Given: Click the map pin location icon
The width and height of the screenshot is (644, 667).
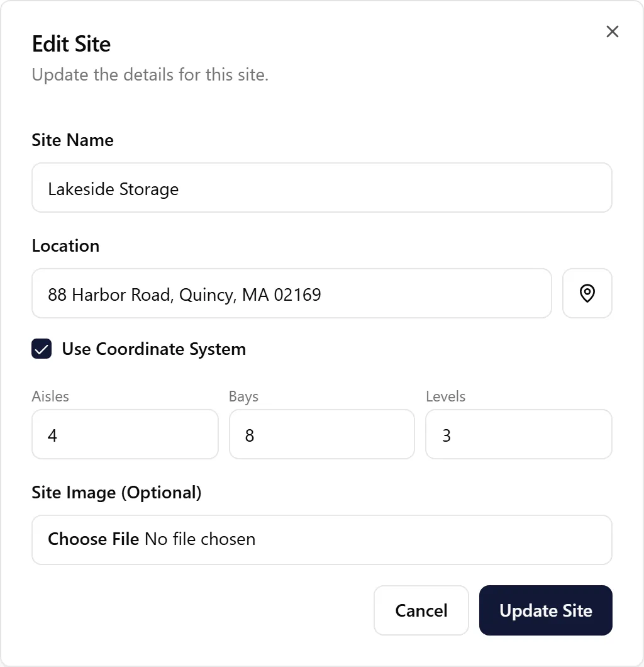Looking at the screenshot, I should click(x=587, y=293).
